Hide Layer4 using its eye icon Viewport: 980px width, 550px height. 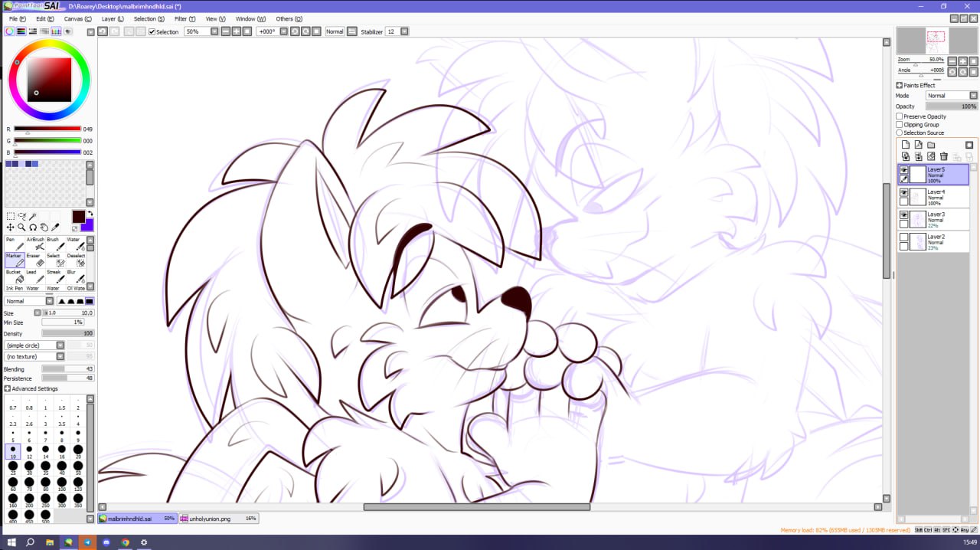[x=904, y=192]
